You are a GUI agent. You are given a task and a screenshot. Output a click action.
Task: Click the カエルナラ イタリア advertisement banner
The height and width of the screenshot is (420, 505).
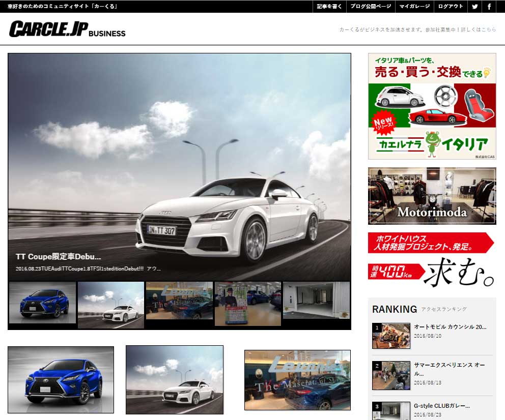(432, 106)
